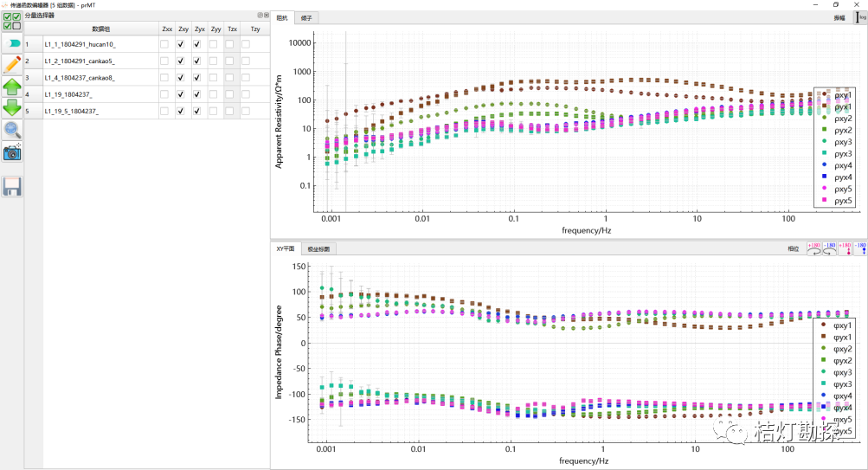This screenshot has height=470, width=868.
Task: Click the ρyx2 green square legend entry
Action: pos(837,130)
